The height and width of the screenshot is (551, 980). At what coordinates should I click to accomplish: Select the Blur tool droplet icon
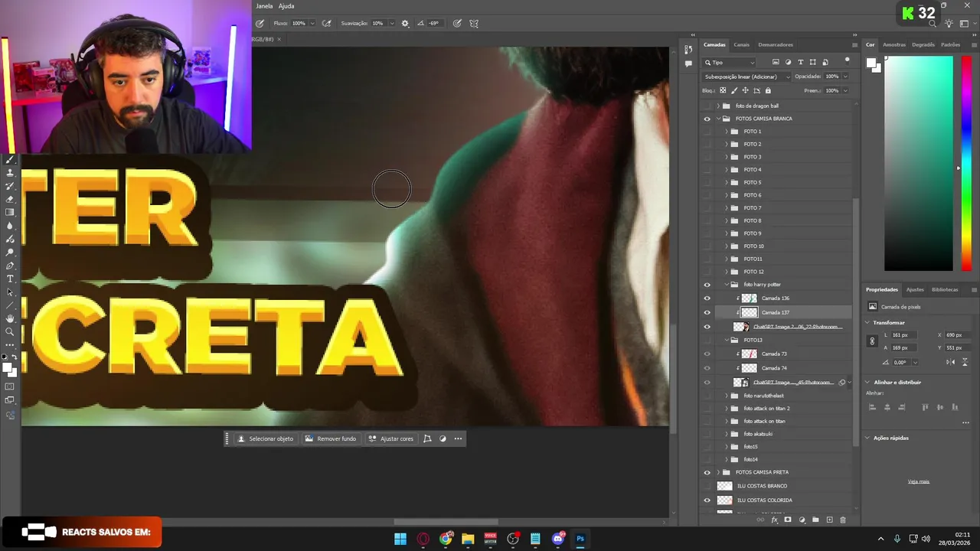click(x=10, y=226)
